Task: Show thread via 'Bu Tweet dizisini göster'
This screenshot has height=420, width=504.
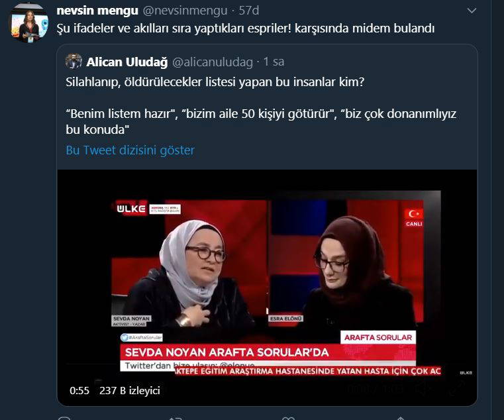Action: (130, 150)
